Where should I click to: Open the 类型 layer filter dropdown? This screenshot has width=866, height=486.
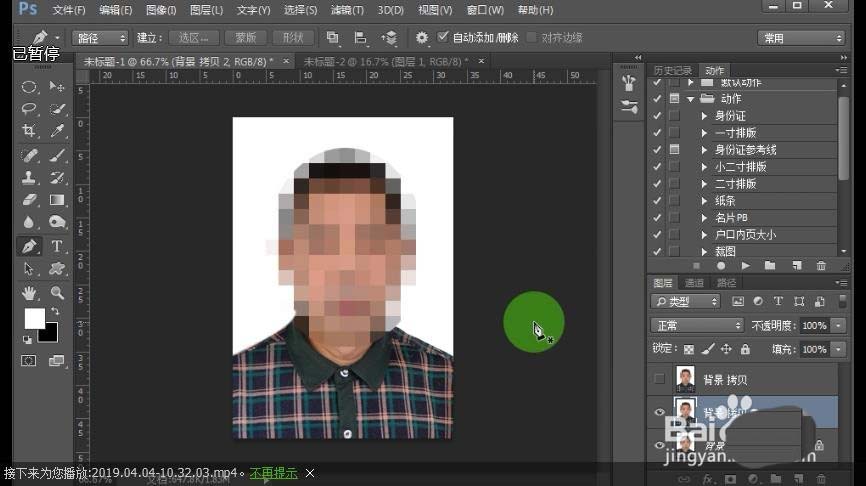685,302
